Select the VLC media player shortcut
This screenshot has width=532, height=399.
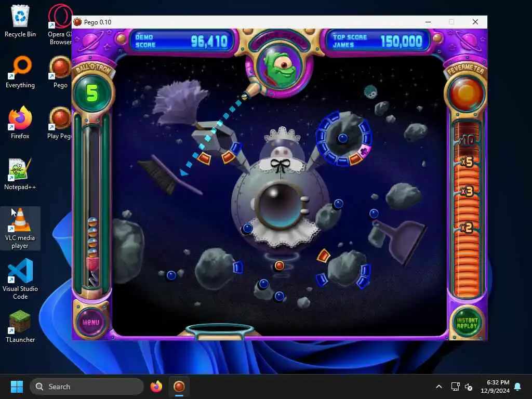click(x=20, y=229)
